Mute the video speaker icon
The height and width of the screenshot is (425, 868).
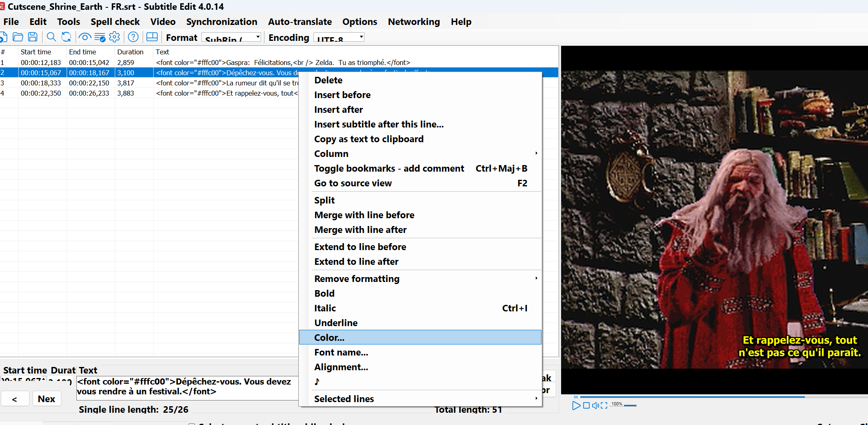595,405
